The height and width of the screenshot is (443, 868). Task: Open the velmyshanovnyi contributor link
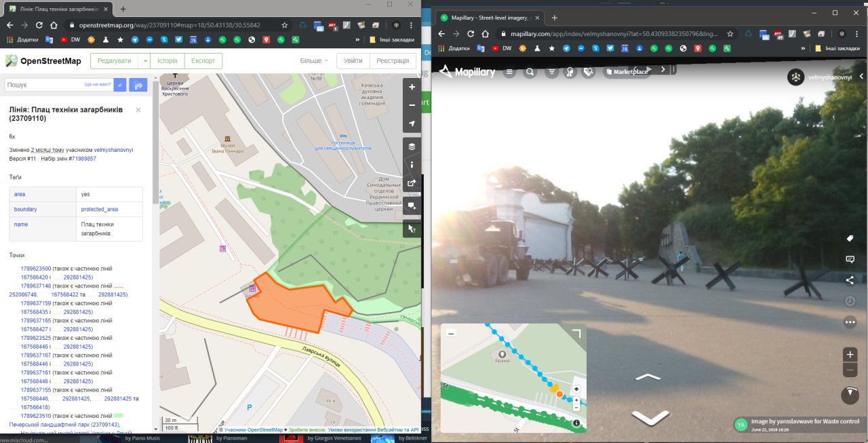tap(113, 149)
